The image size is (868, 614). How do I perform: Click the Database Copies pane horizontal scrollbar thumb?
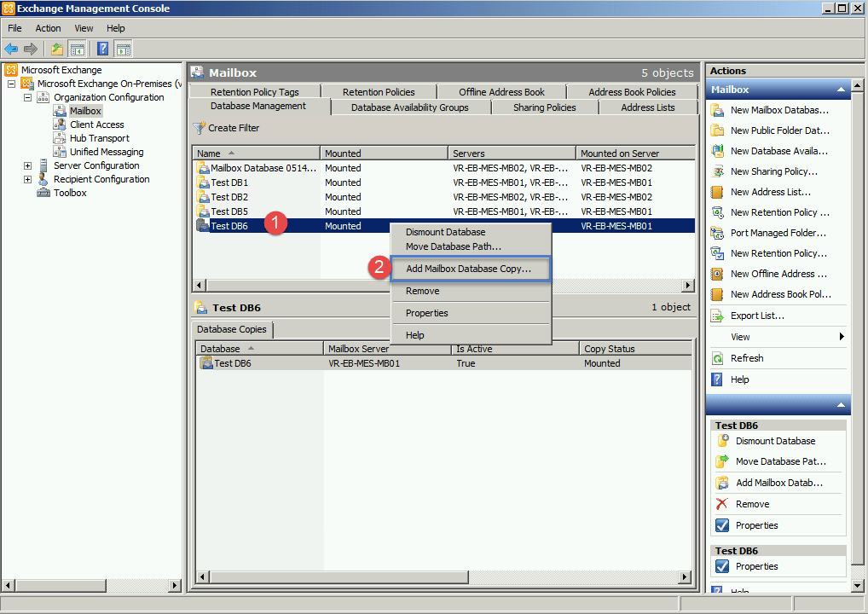point(339,577)
